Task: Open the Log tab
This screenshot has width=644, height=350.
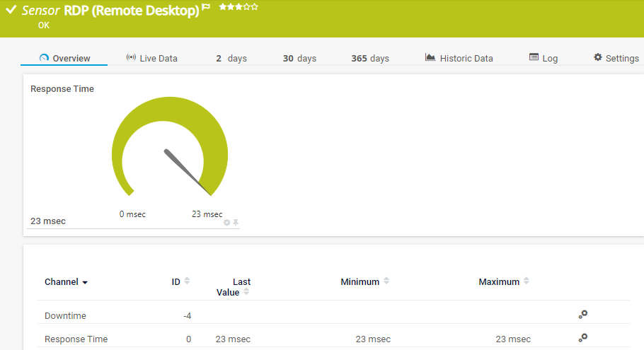Action: pyautogui.click(x=544, y=58)
